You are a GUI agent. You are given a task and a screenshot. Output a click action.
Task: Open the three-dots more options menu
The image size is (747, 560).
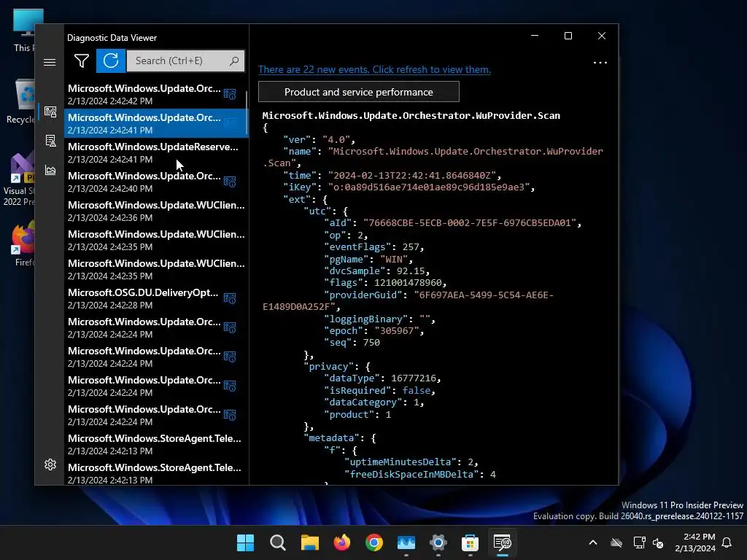tap(600, 63)
